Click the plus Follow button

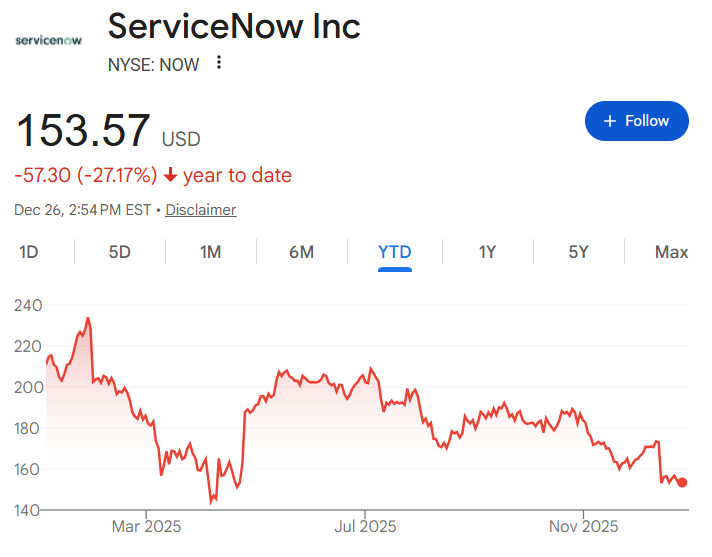pos(636,121)
